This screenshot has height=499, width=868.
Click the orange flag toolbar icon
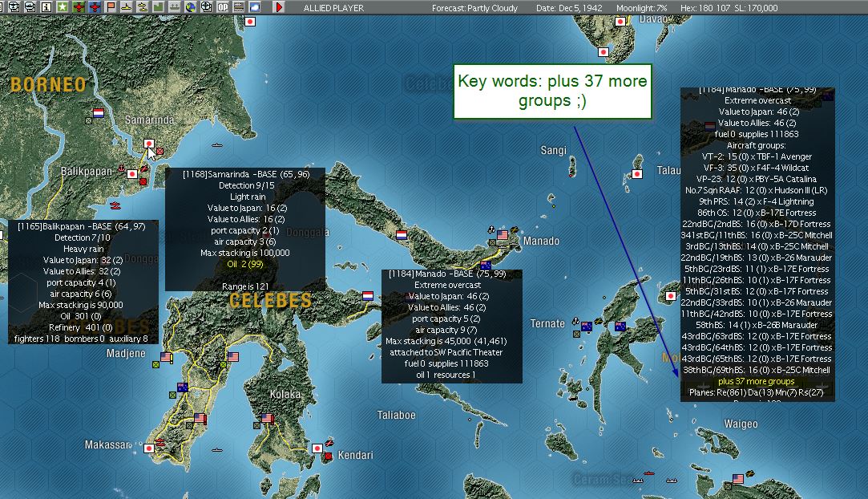click(111, 7)
